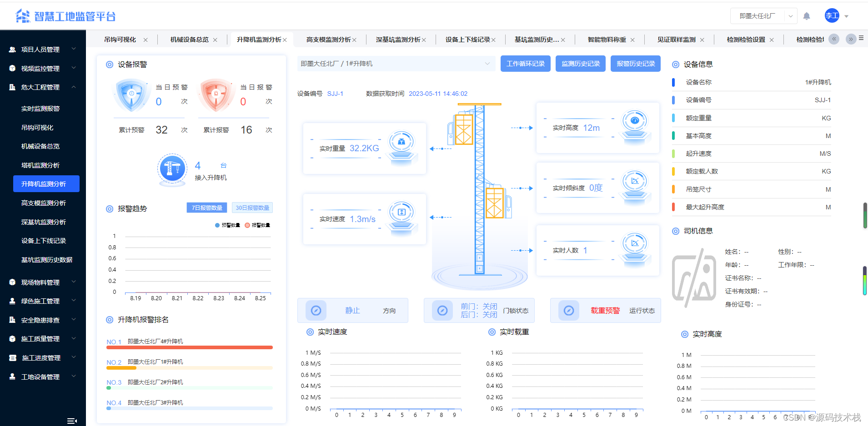The height and width of the screenshot is (426, 868).
Task: Click the 绿色施工管理 sidebar icon
Action: [12, 301]
